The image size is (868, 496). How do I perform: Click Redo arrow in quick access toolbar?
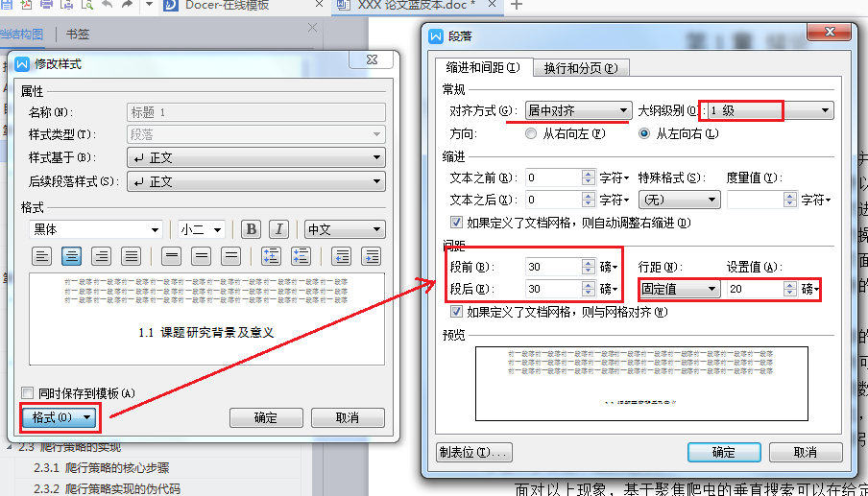tap(127, 5)
